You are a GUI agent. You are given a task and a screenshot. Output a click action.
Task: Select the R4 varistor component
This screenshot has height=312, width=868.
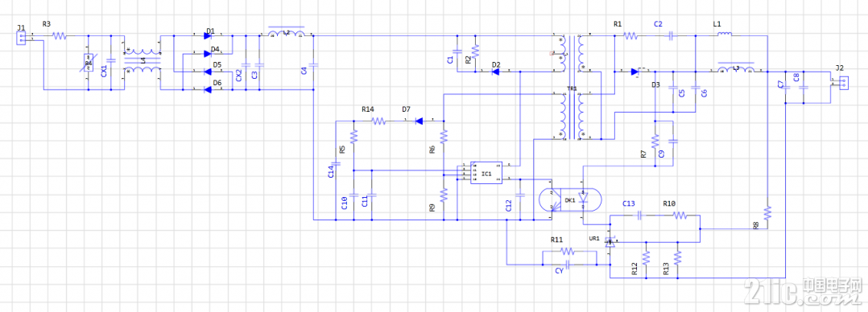[x=88, y=64]
